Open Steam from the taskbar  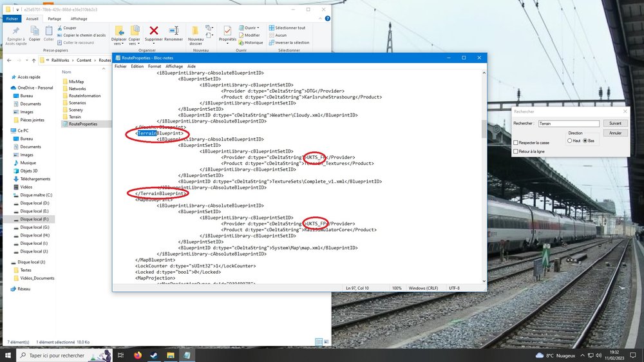click(x=154, y=355)
